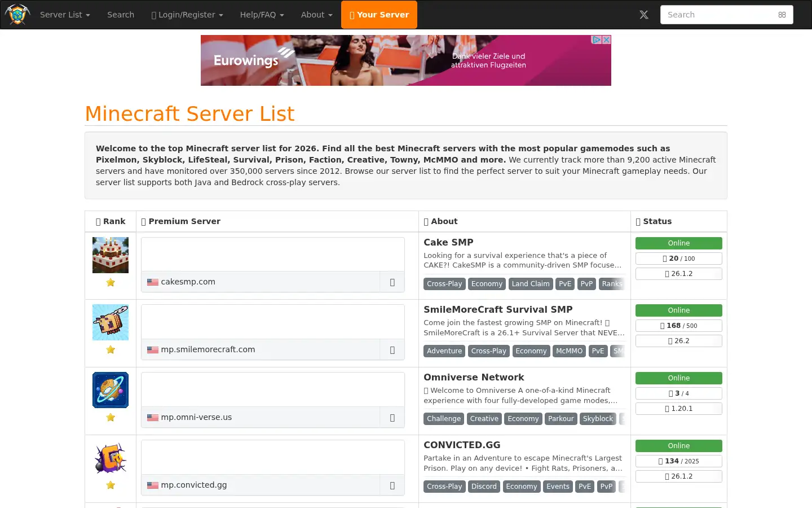Screen dimensions: 812x508
Task: Click the Rank column header
Action: coord(111,221)
